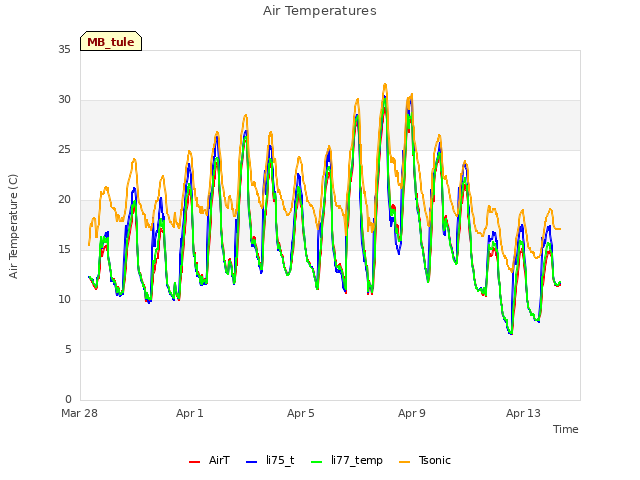Click the Apr 1 x-axis label

pos(190,413)
